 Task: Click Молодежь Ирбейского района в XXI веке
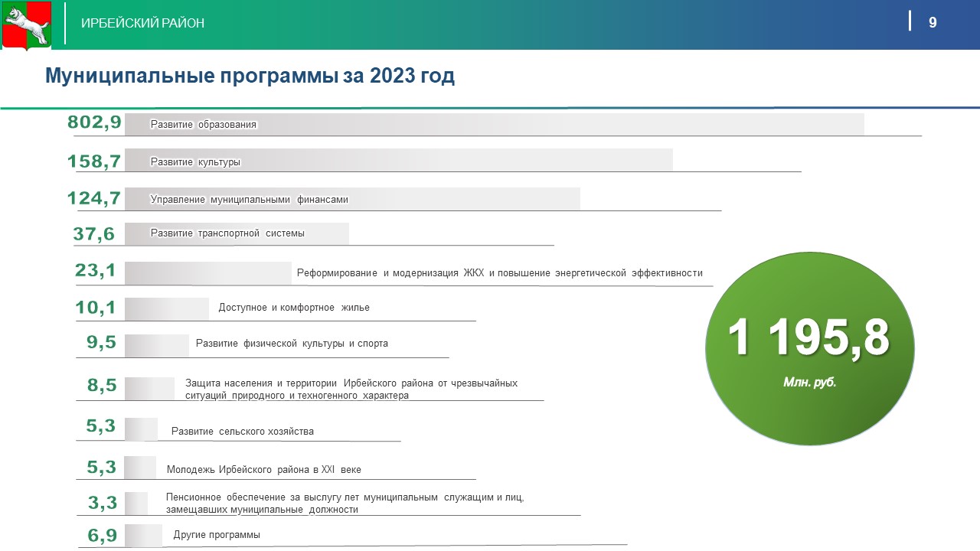click(263, 470)
